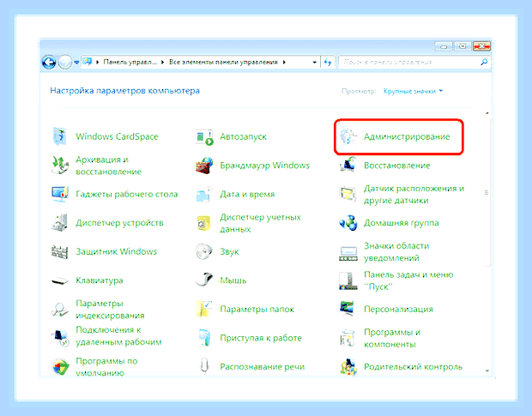Open the Диспетчер учетных данных icon
The height and width of the screenshot is (416, 532).
click(x=204, y=223)
